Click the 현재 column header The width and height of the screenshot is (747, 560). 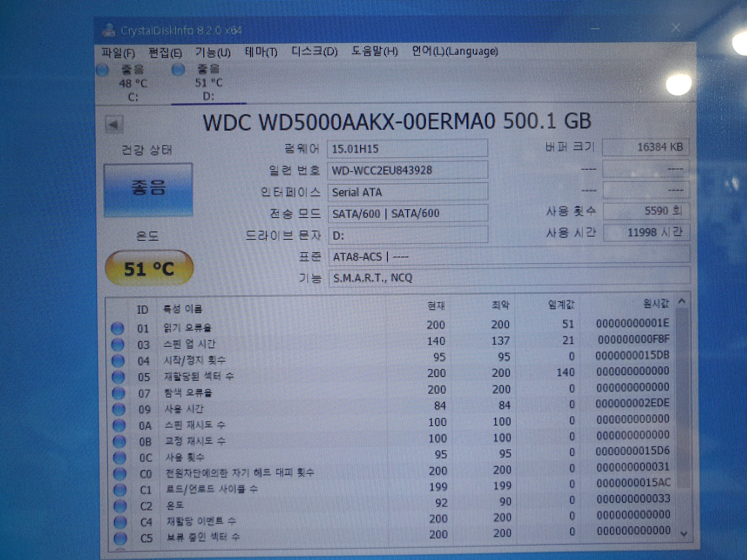point(436,306)
